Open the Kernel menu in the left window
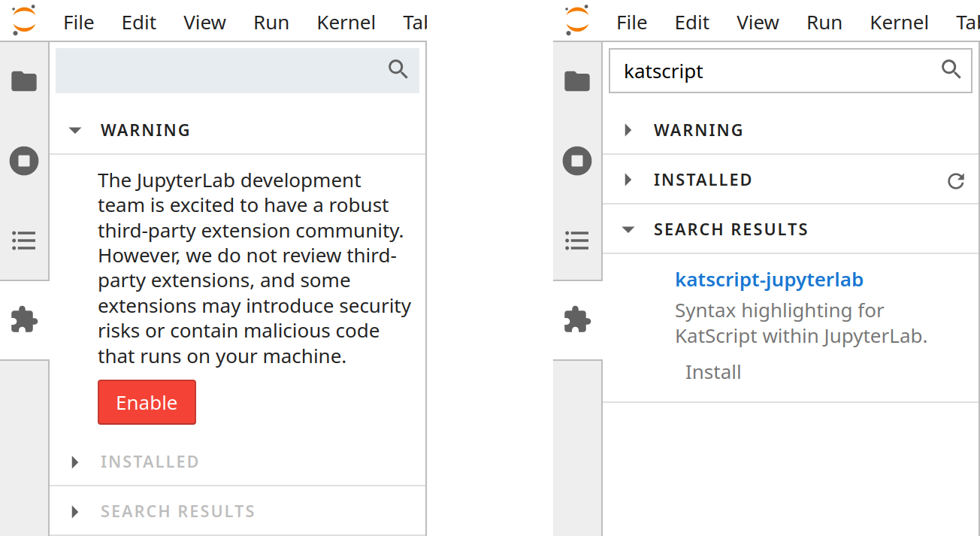The height and width of the screenshot is (536, 980). (346, 23)
